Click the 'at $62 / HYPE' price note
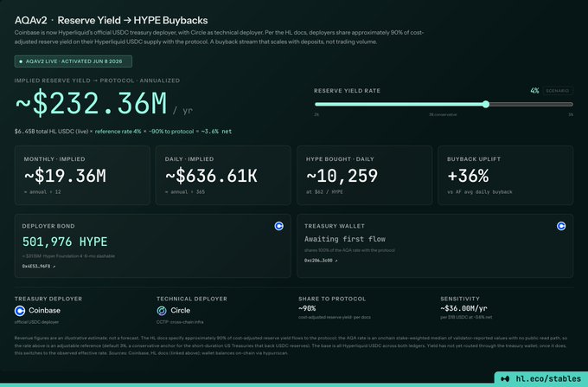 pos(324,192)
